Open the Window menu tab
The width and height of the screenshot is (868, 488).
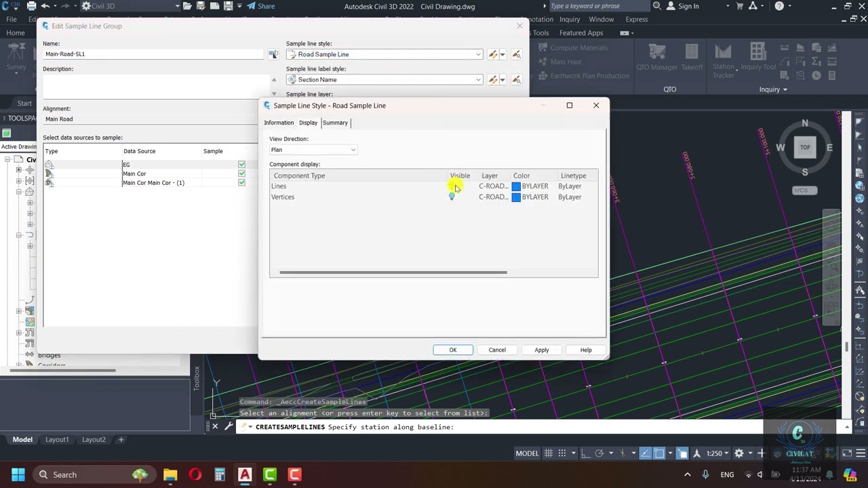pyautogui.click(x=601, y=19)
